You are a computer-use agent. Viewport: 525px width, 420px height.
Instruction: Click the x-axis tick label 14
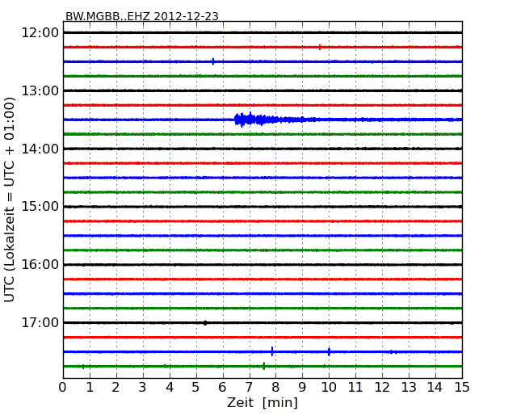pos(435,388)
